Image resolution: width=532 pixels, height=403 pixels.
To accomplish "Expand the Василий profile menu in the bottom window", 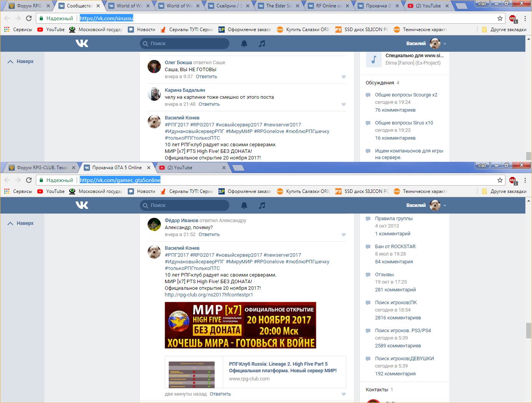I will tap(426, 205).
